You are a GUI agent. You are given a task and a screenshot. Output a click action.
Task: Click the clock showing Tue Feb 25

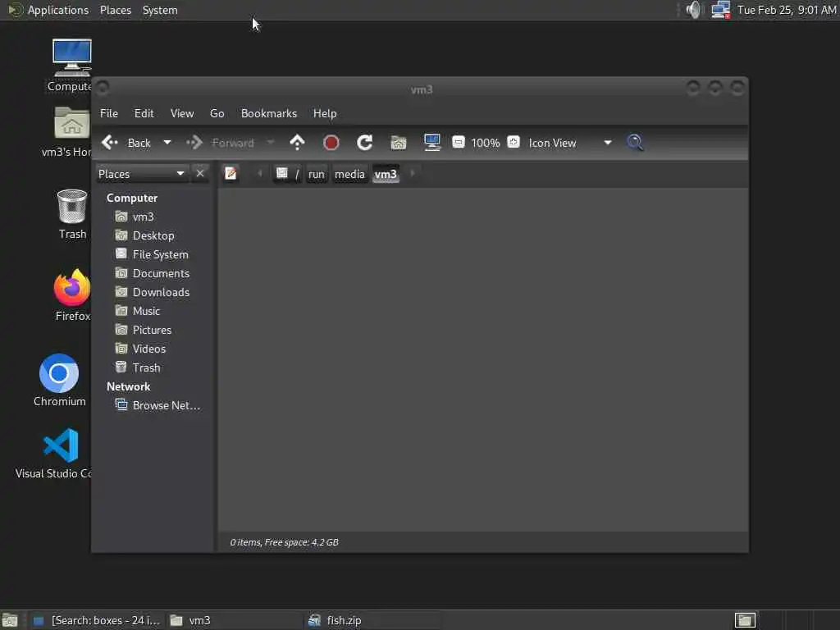click(787, 10)
